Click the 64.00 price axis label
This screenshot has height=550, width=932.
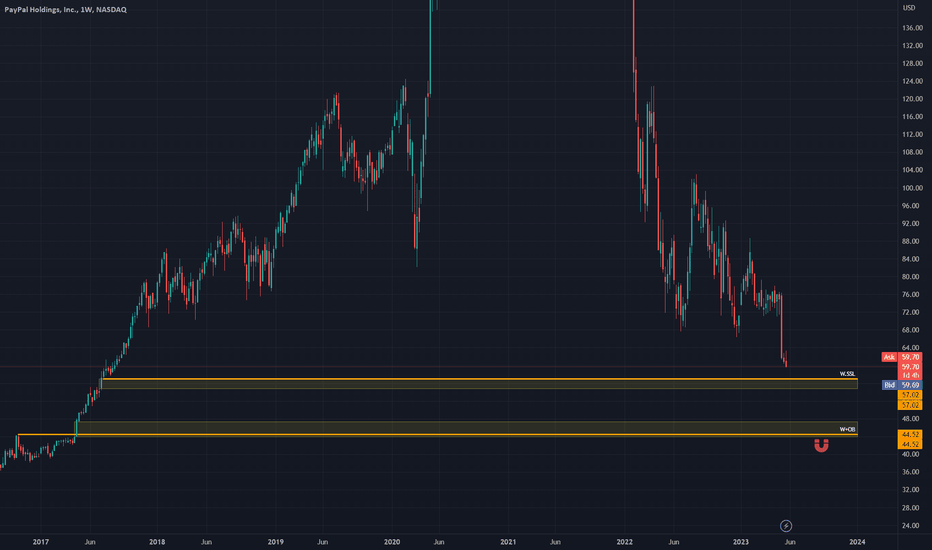point(912,348)
